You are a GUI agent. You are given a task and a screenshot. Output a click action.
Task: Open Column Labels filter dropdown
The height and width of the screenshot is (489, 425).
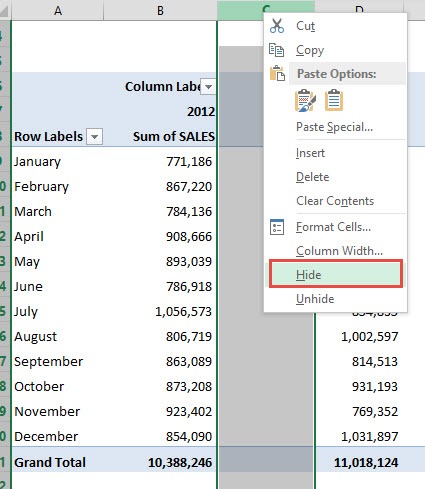[208, 87]
